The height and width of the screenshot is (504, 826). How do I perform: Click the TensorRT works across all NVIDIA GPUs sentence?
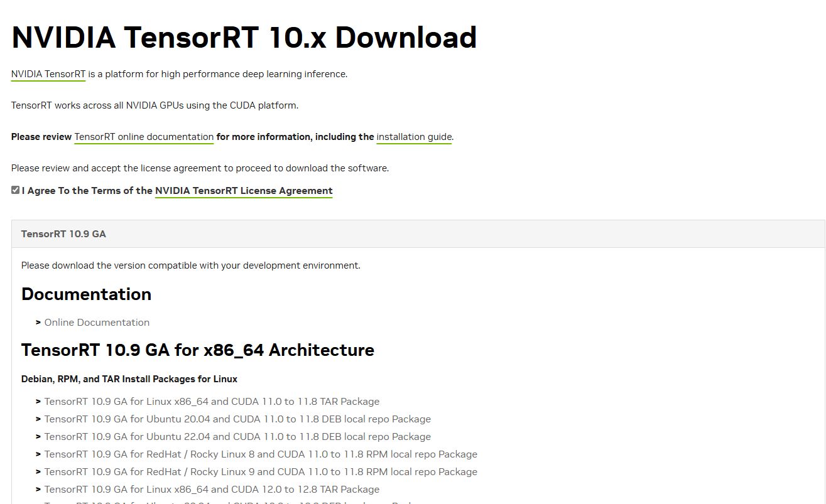[x=155, y=105]
